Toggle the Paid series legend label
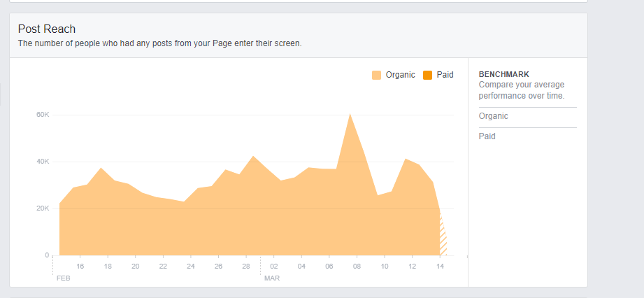 pyautogui.click(x=445, y=75)
